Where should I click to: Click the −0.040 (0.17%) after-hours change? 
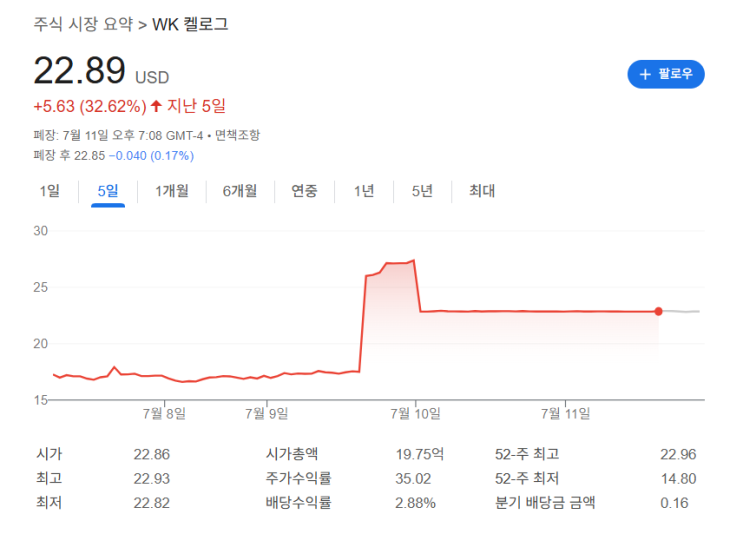(151, 155)
